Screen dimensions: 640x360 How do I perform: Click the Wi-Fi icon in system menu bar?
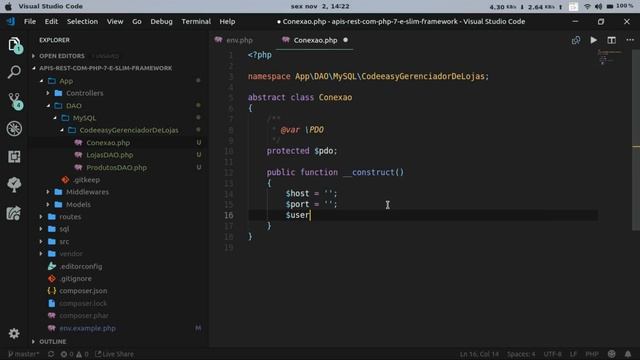pyautogui.click(x=587, y=7)
